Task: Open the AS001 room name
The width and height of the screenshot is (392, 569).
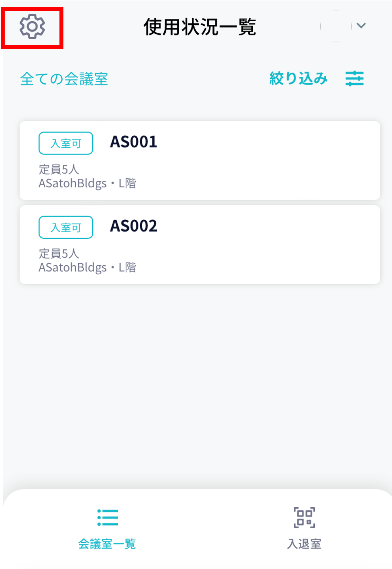Action: pyautogui.click(x=133, y=142)
